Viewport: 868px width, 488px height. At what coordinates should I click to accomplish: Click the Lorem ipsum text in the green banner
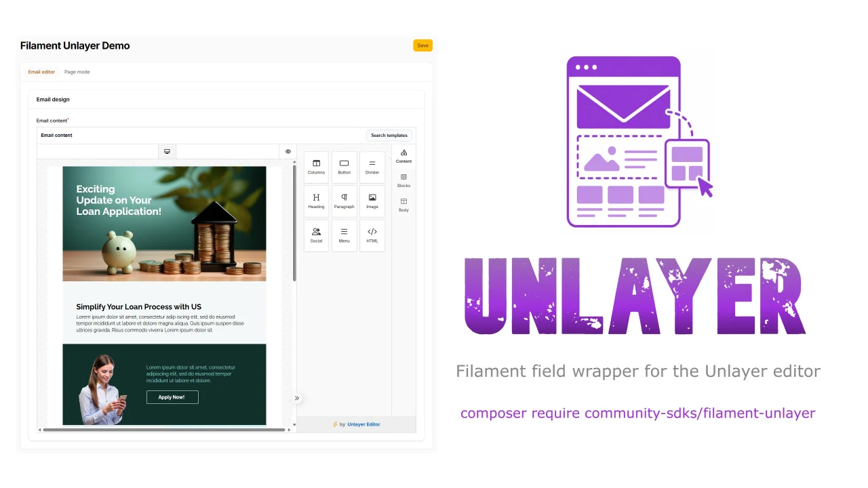point(191,374)
